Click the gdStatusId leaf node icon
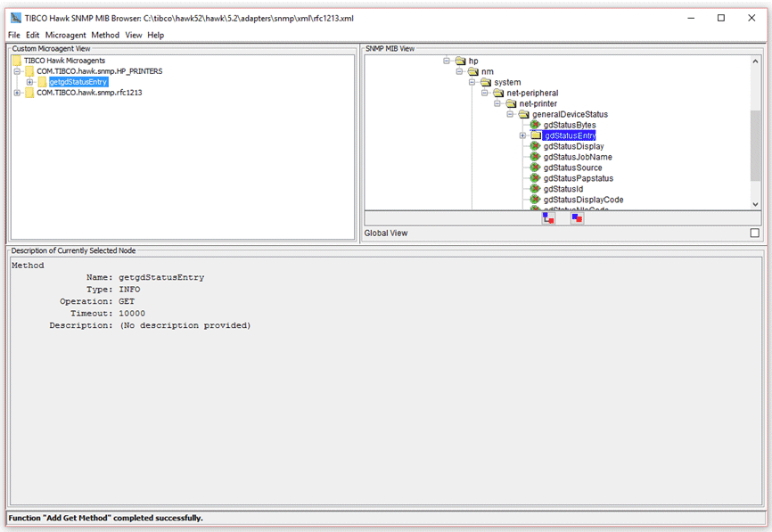Screen dimensions: 772x532 coord(535,189)
